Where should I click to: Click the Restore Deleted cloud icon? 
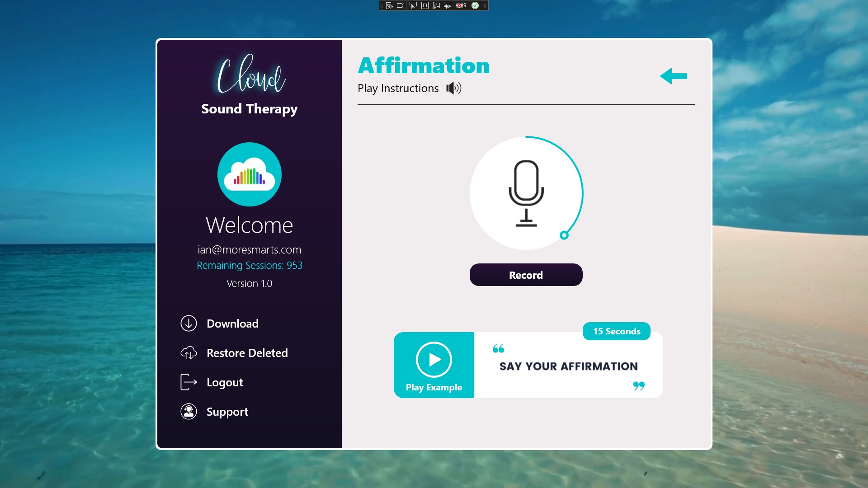coord(189,353)
